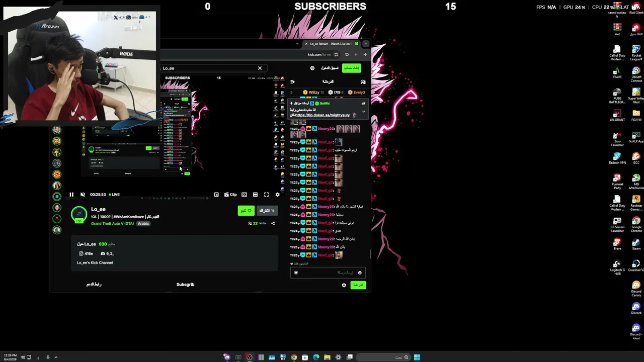Enter fullscreen in the stream player
Viewport: 644px width, 362px height.
[x=266, y=195]
